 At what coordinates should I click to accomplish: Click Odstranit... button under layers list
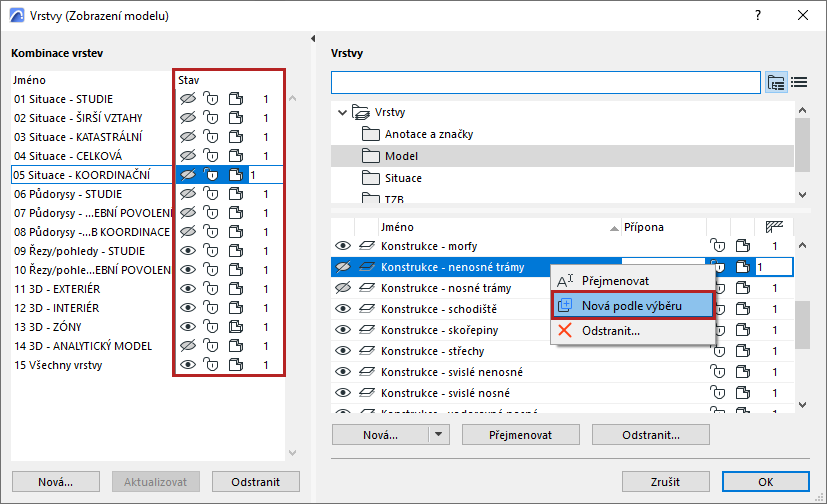tap(651, 435)
